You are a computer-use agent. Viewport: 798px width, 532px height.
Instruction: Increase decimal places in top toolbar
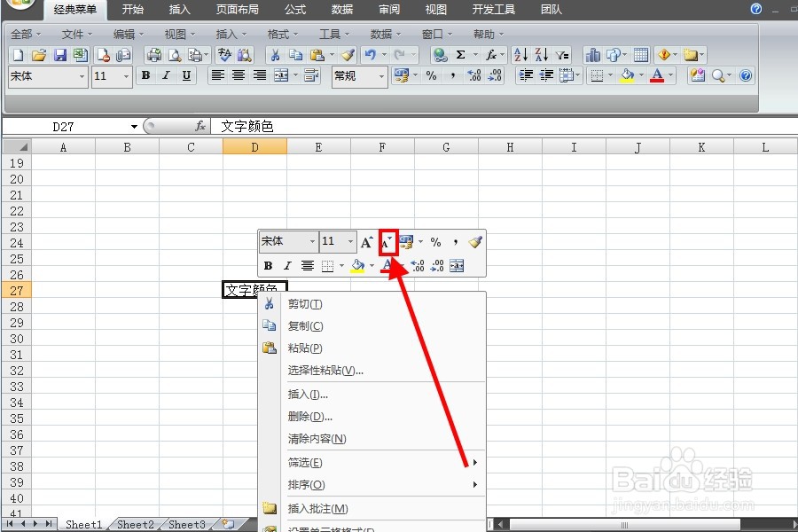coord(473,76)
